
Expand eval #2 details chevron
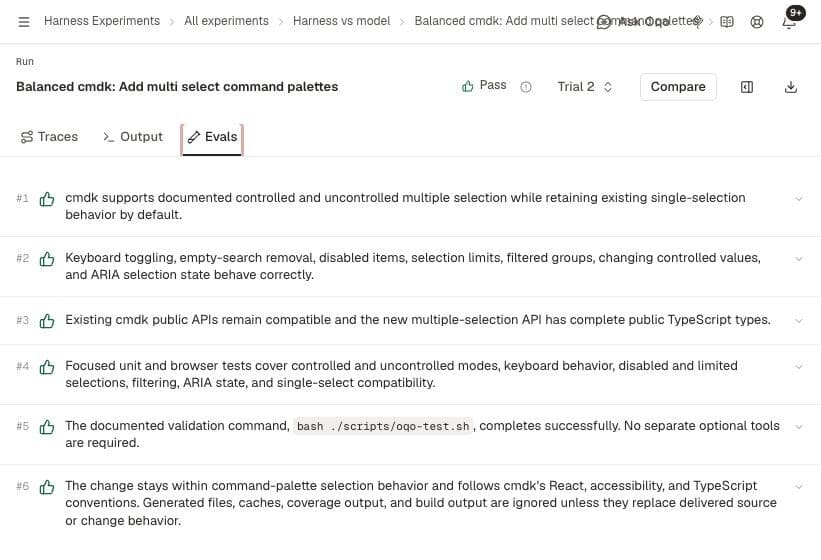[798, 259]
